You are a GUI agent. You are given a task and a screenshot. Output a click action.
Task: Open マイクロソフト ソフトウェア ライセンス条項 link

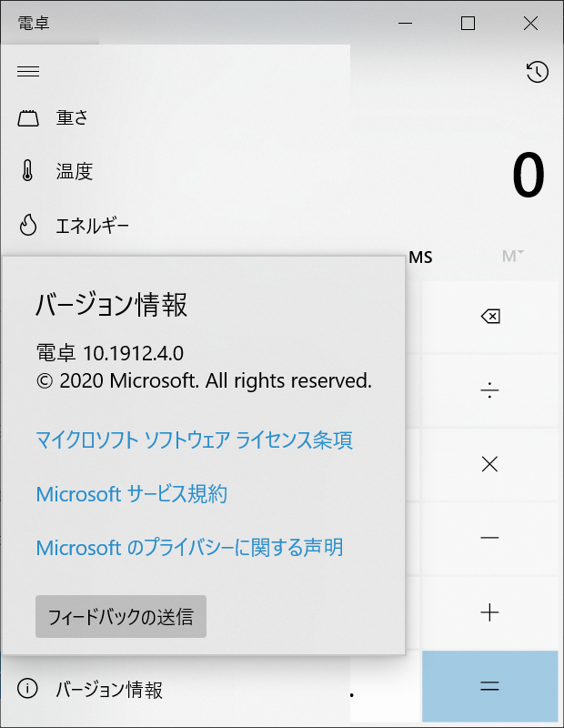[195, 440]
